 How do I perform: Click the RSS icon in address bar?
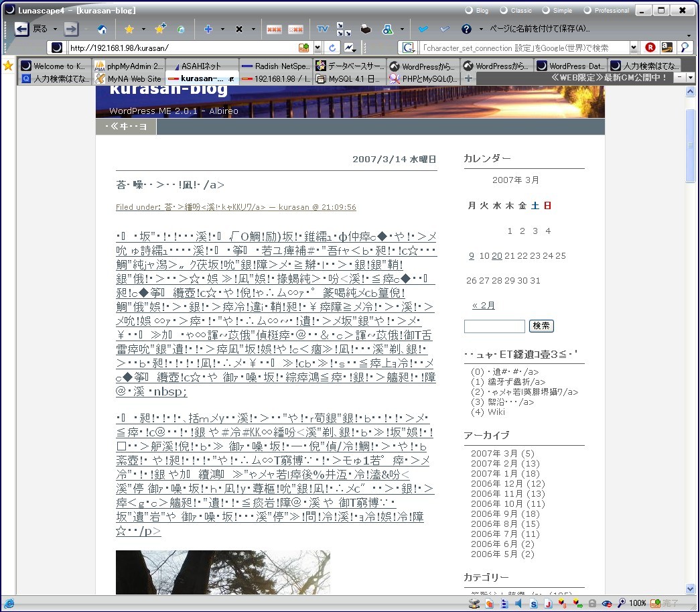coord(303,48)
